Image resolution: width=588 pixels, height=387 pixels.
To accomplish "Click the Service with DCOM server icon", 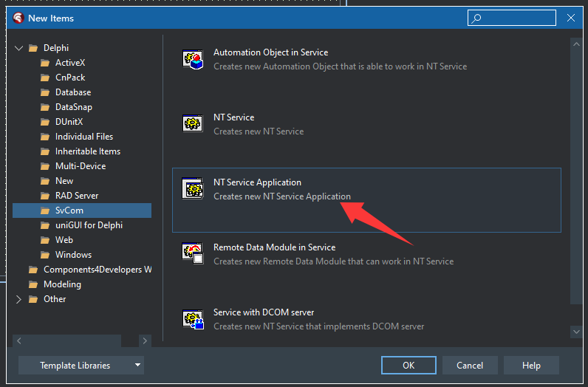I will pyautogui.click(x=193, y=319).
